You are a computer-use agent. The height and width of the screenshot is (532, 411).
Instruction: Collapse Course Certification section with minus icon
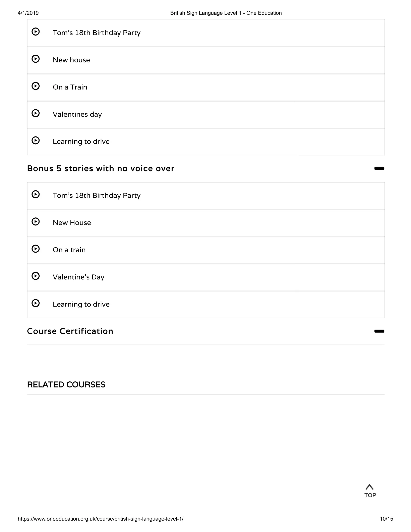379,331
